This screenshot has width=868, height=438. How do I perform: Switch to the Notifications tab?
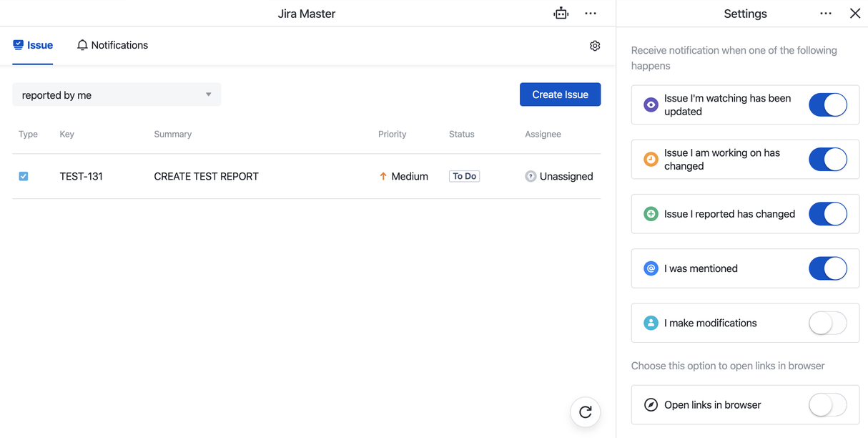pos(112,45)
